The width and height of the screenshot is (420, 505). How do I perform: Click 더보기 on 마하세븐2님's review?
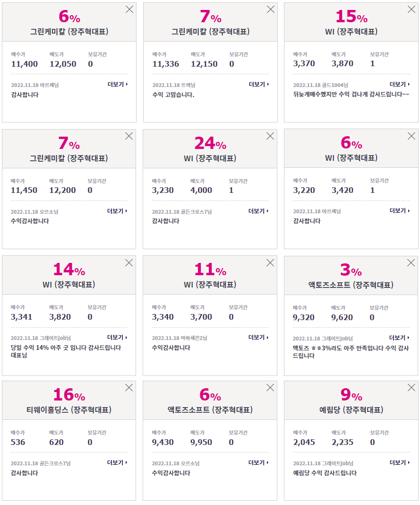pyautogui.click(x=258, y=337)
